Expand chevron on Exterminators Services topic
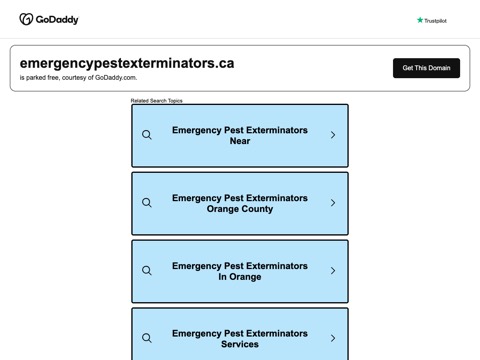 [333, 338]
